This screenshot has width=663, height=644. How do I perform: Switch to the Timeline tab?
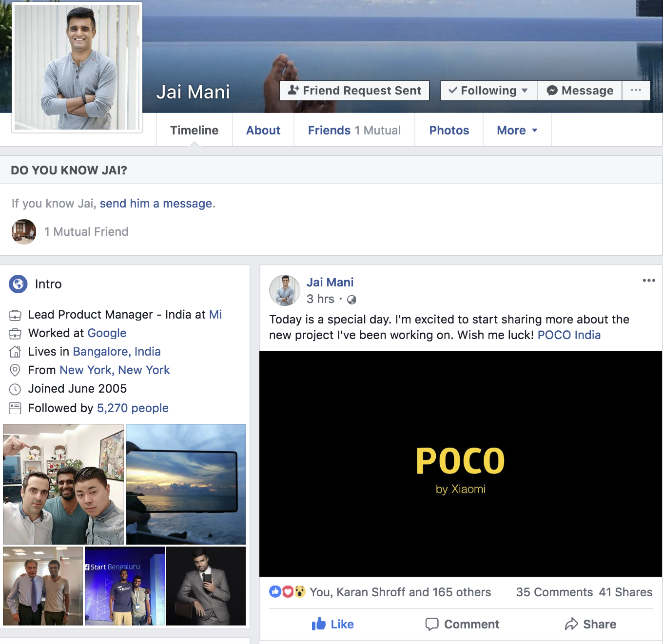[x=194, y=130]
